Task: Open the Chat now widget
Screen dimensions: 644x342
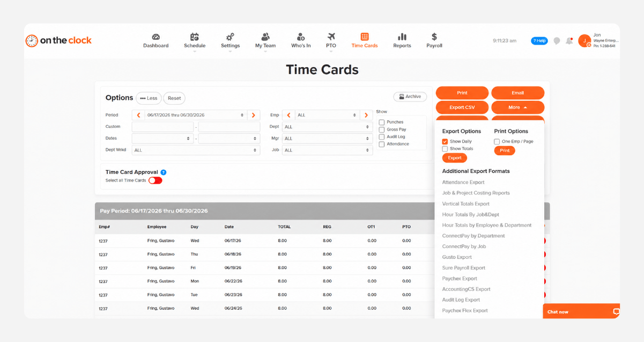Action: pyautogui.click(x=581, y=311)
